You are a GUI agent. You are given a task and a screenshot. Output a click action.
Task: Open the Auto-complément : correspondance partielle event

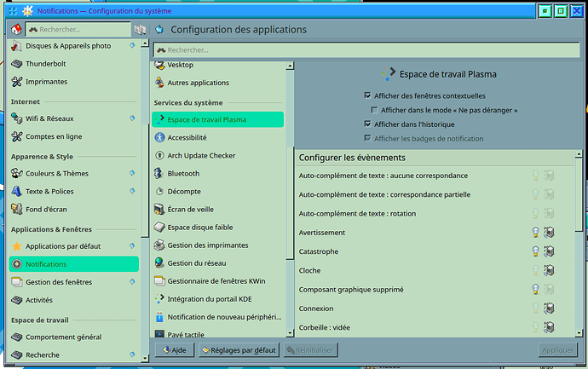435,194
